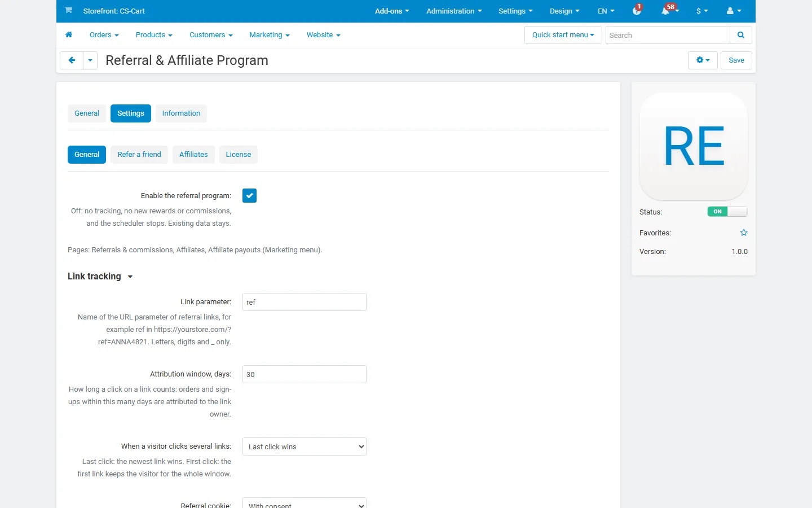The image size is (812, 508).
Task: Open the gear actions menu
Action: point(703,60)
